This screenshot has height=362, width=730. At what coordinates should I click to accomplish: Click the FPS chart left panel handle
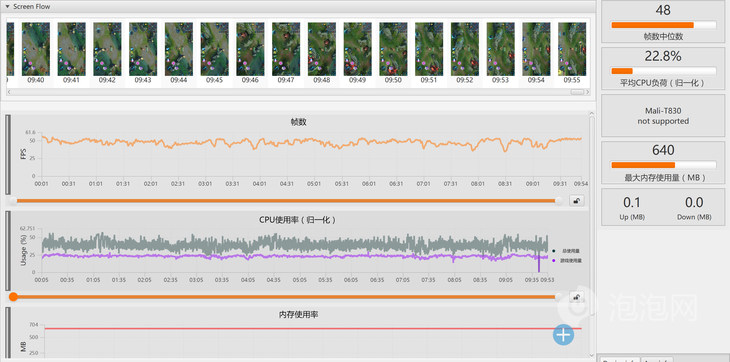(x=7, y=154)
